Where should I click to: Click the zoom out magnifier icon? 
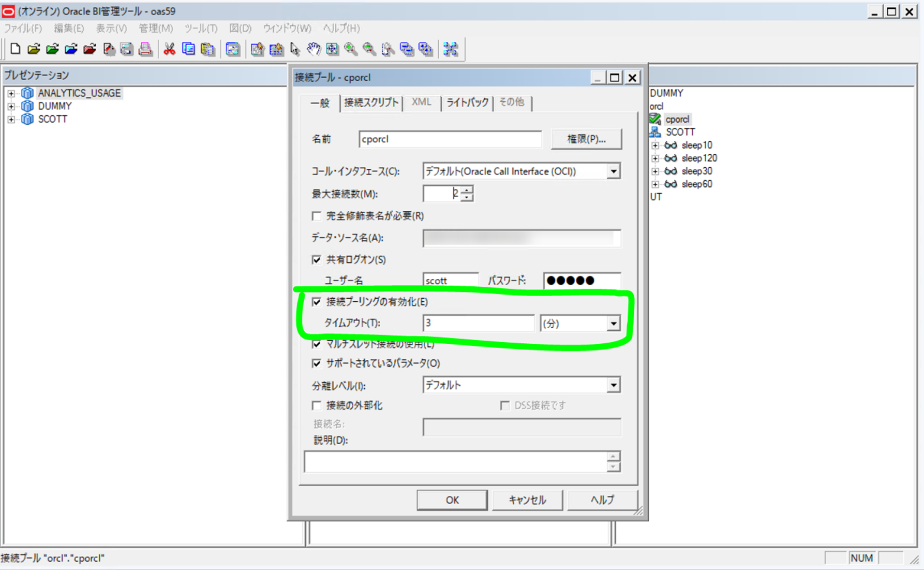[369, 49]
